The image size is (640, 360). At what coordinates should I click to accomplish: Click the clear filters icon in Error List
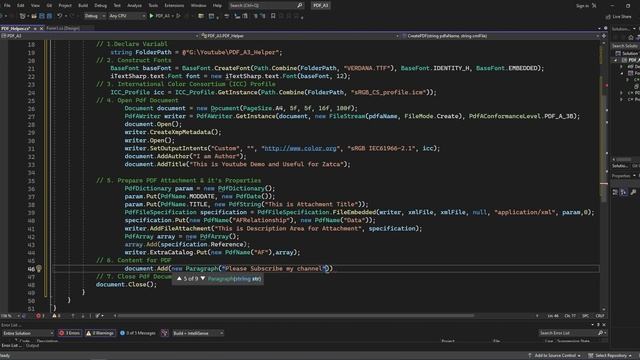click(164, 333)
